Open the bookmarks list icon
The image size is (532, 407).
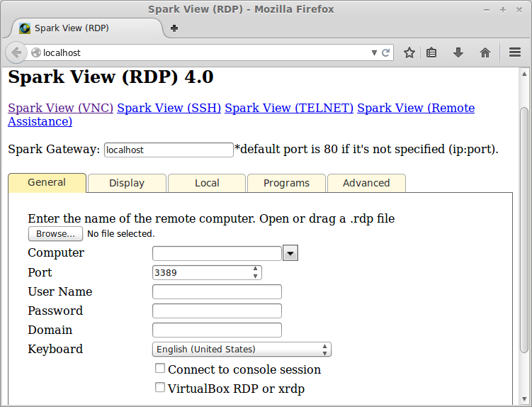[431, 52]
